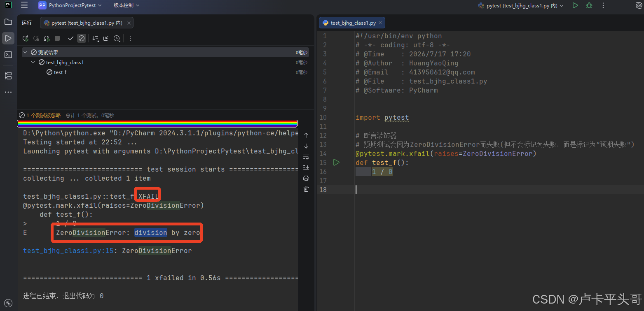Viewport: 644px width, 311px height.
Task: Switch to test_bjhg_class1.py editor tab
Action: click(x=353, y=23)
